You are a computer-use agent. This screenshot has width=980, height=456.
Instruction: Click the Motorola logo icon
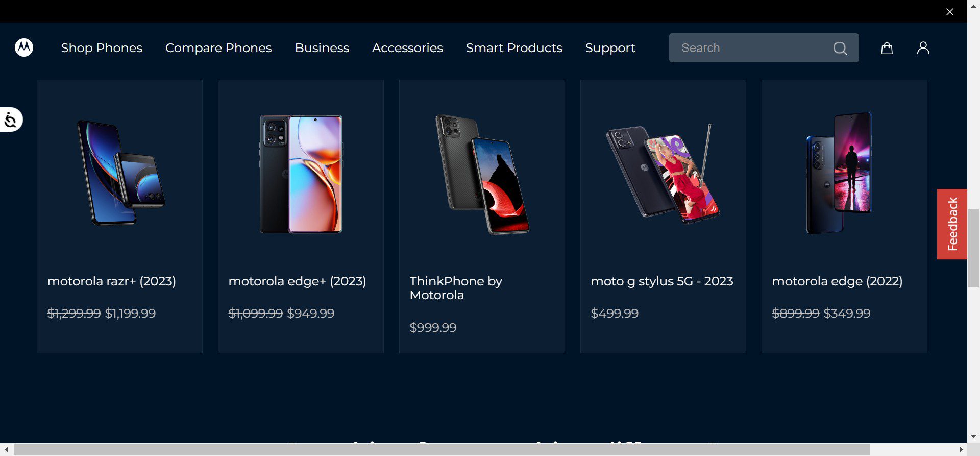click(24, 47)
